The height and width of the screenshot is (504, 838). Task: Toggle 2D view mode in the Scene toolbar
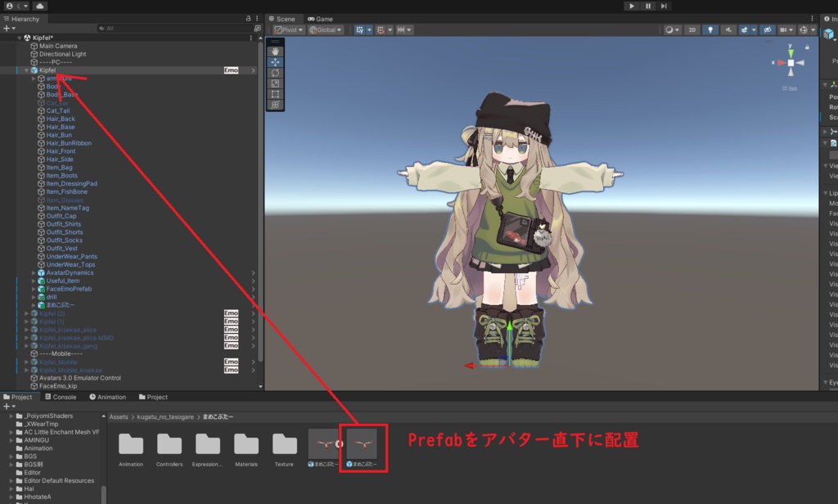[x=692, y=29]
